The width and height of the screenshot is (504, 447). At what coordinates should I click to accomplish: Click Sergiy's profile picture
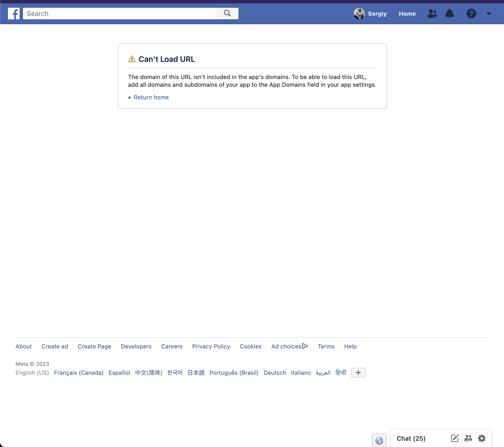(359, 14)
